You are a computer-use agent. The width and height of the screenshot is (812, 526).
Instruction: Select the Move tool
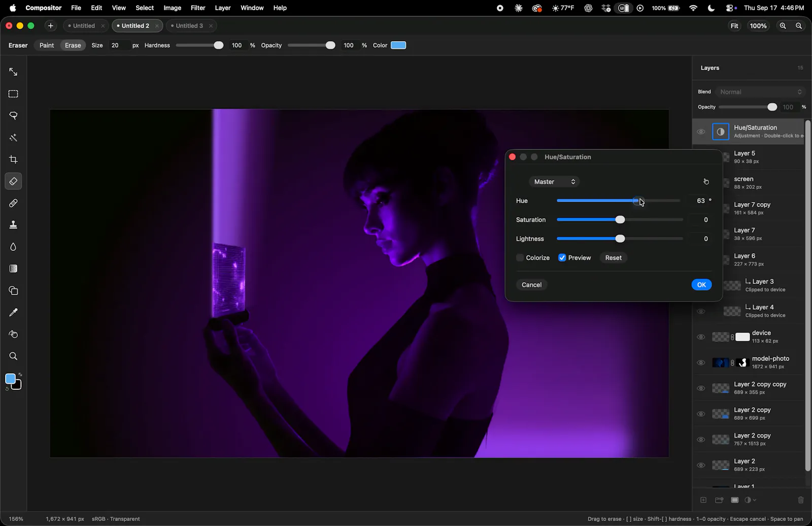tap(13, 72)
